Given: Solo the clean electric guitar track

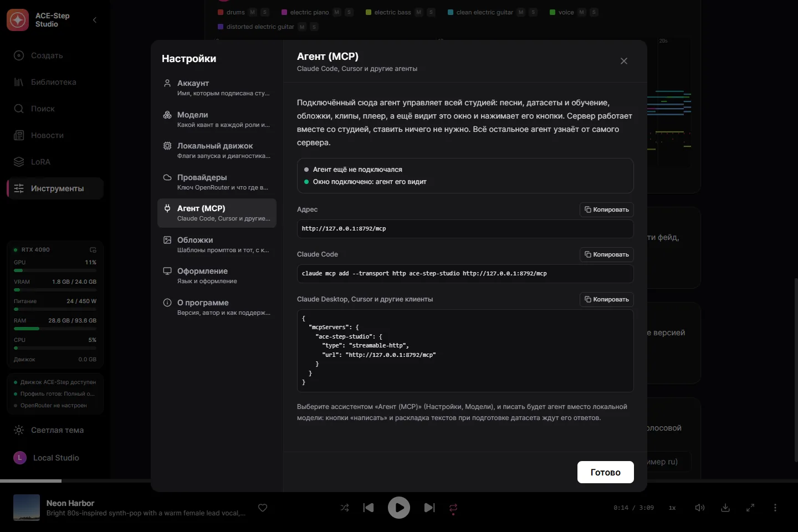Looking at the screenshot, I should (x=533, y=12).
